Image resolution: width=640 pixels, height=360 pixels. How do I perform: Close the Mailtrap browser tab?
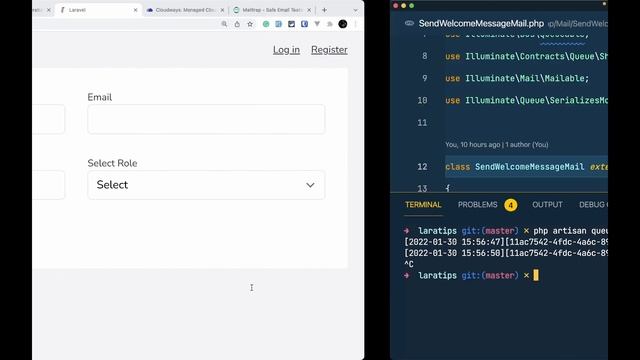point(309,10)
